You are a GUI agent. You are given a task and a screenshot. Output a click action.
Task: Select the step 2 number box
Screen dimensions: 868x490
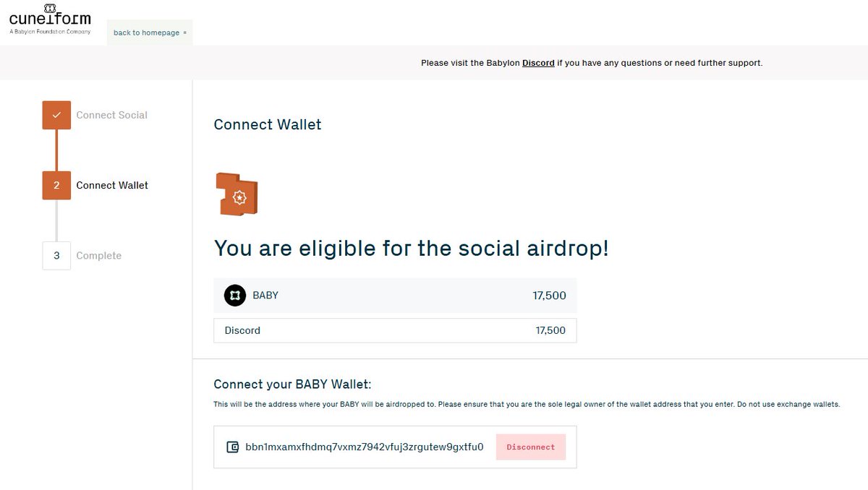pos(56,185)
